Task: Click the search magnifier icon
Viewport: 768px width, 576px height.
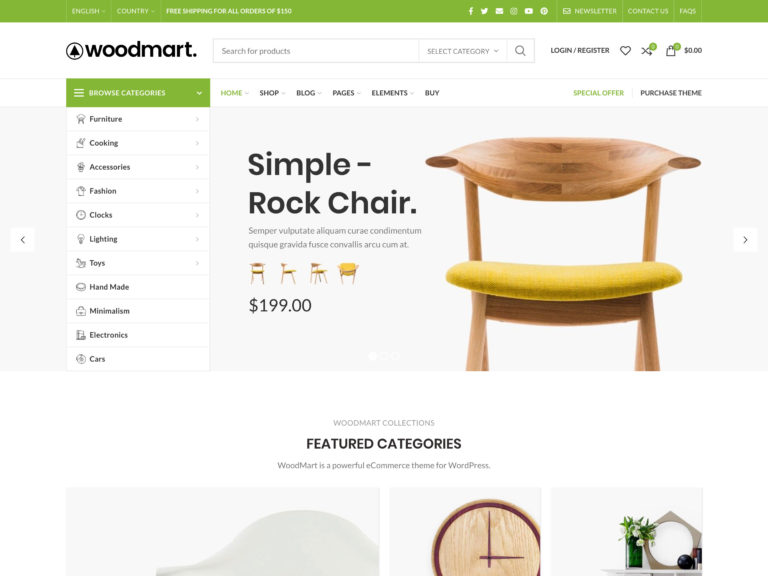Action: click(520, 51)
